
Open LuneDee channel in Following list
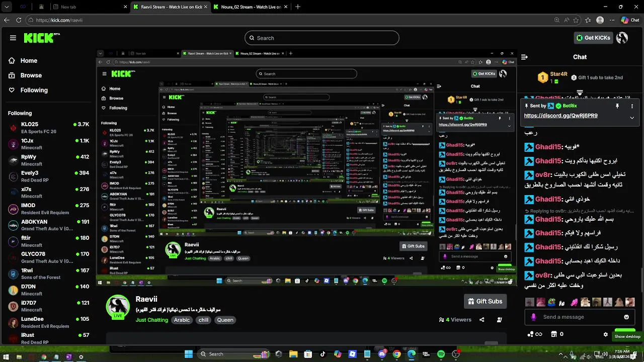49,322
